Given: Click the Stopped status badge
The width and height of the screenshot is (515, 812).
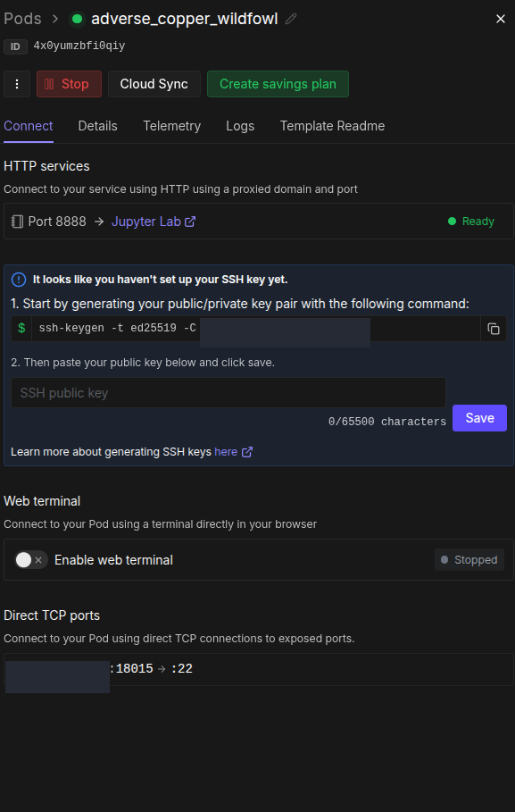Looking at the screenshot, I should point(469,560).
